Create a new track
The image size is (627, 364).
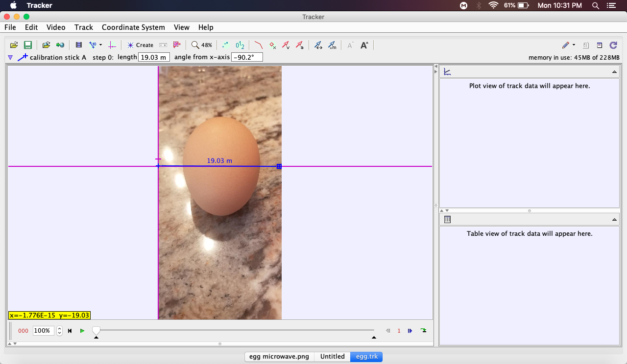(x=140, y=45)
